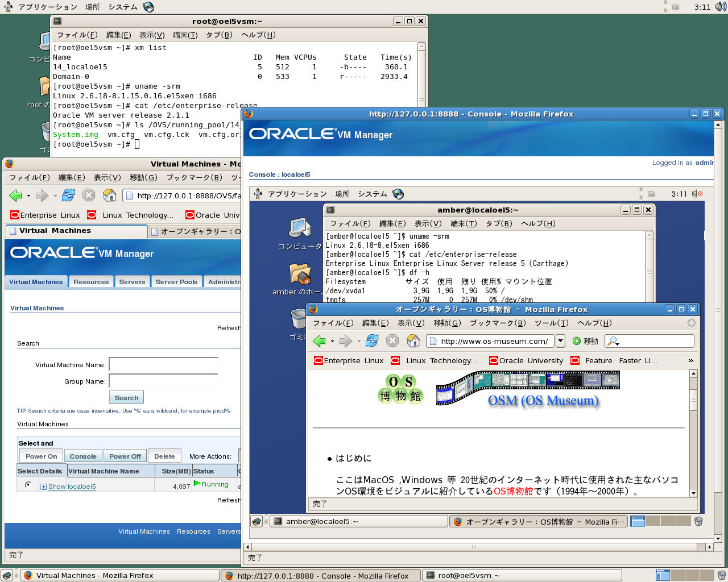The width and height of the screenshot is (728, 582).
Task: Click Stop icon in Virtual Machines Firefox window
Action: 89,196
